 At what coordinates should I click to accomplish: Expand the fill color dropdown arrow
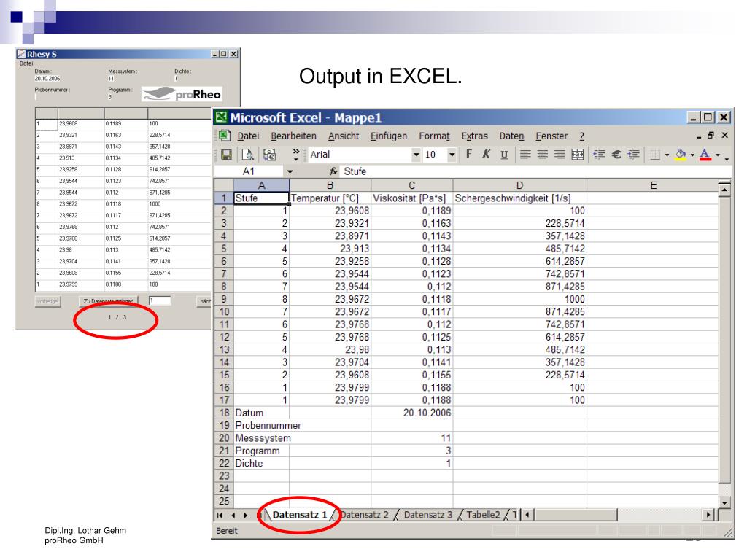coord(692,155)
